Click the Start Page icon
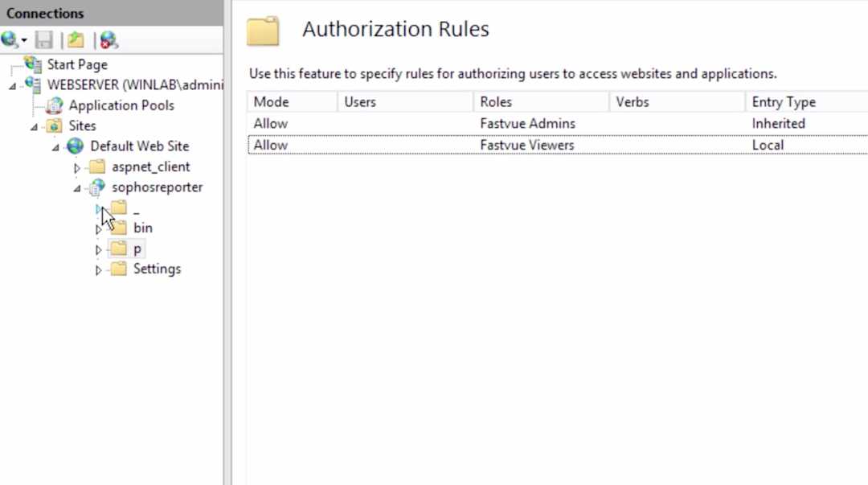The height and width of the screenshot is (485, 868). 32,64
